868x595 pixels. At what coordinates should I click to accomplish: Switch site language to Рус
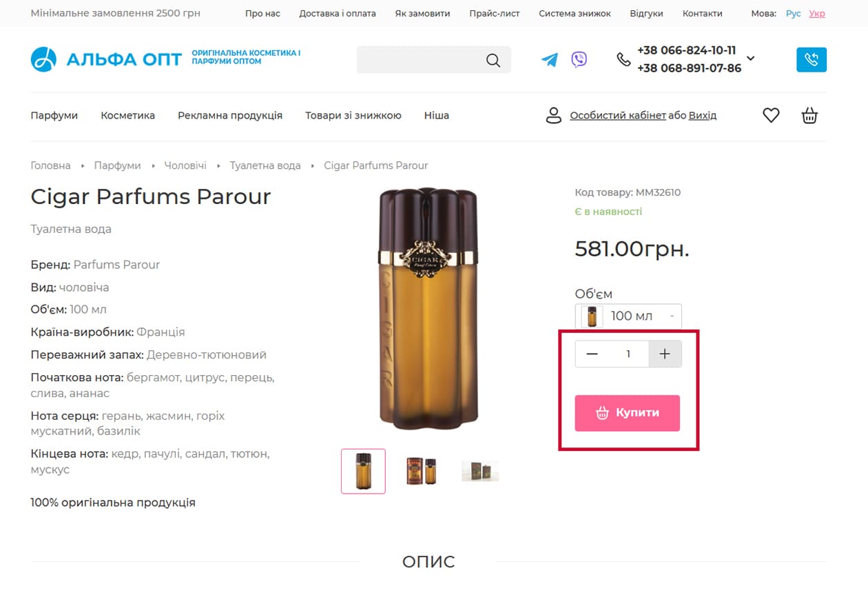click(x=794, y=13)
